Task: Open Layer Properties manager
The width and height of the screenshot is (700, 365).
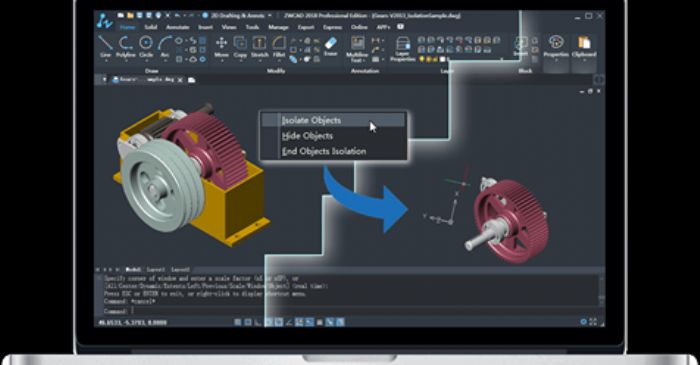Action: pos(403,49)
